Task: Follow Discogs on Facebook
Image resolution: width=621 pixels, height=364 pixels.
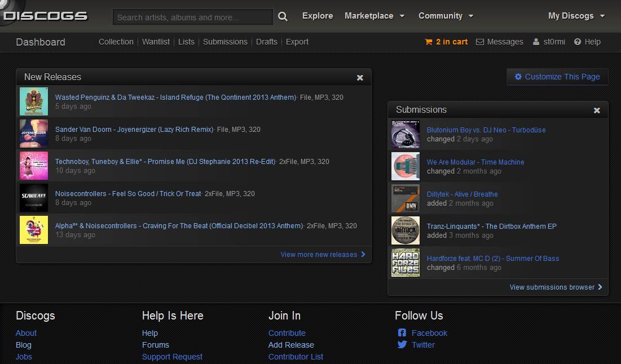Action: [x=428, y=332]
